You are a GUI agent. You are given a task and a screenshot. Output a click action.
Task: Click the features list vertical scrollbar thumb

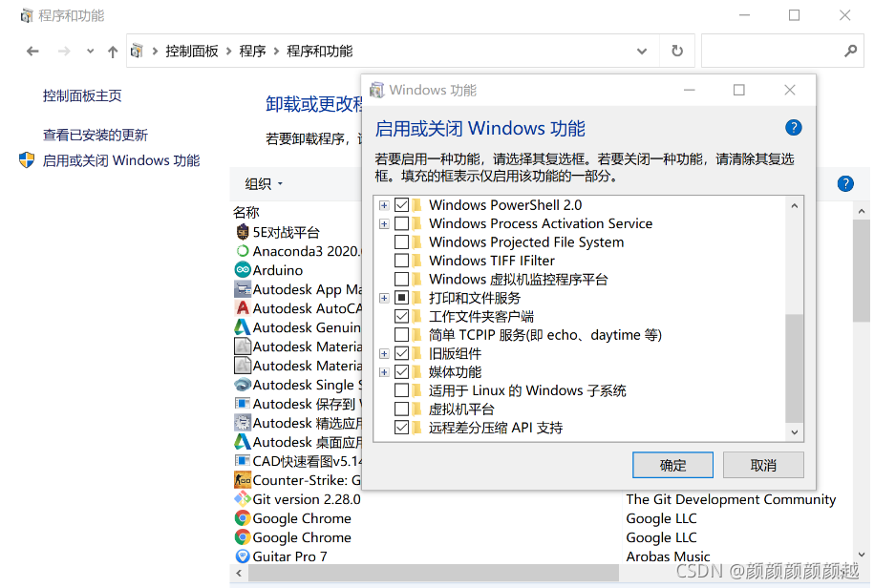click(795, 368)
